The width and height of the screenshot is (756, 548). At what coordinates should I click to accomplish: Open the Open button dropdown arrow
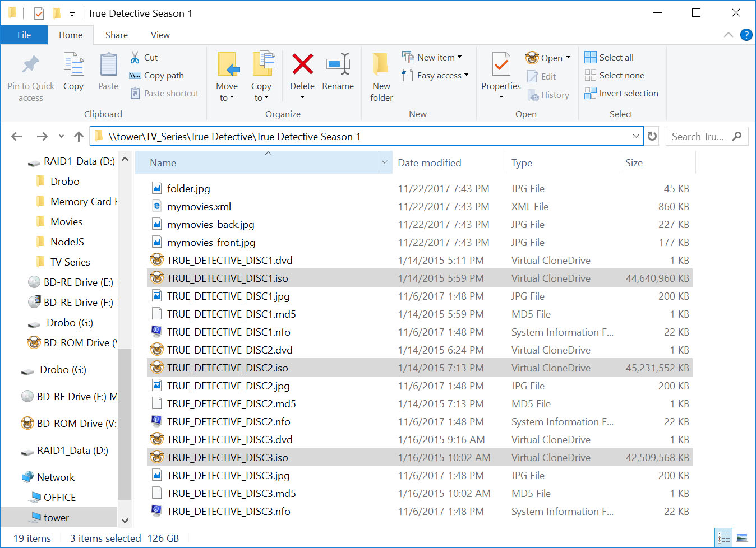(x=568, y=58)
